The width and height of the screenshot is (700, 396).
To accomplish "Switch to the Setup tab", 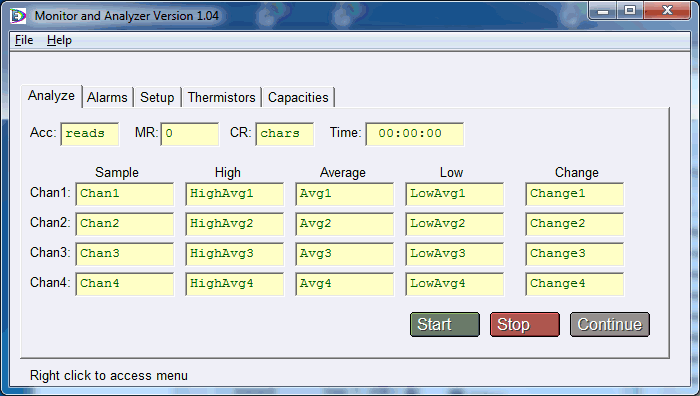I will [157, 97].
